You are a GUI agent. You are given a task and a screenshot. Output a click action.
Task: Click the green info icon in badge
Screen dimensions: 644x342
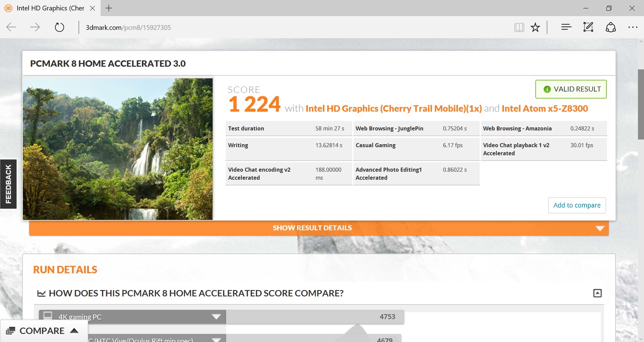coord(547,89)
